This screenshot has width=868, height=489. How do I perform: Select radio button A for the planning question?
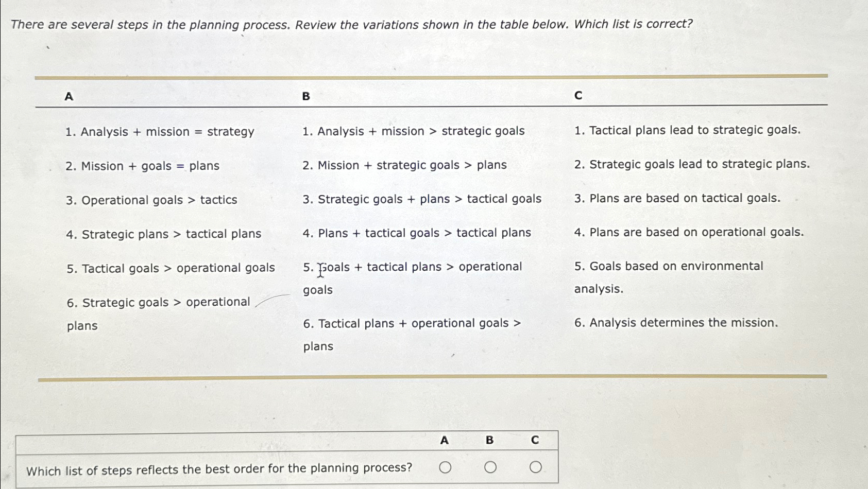445,467
